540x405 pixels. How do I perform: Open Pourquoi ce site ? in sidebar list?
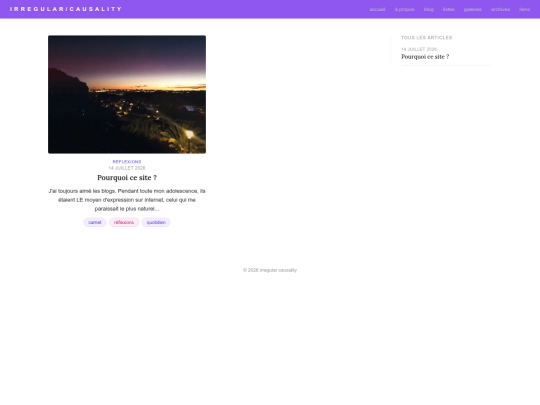425,57
